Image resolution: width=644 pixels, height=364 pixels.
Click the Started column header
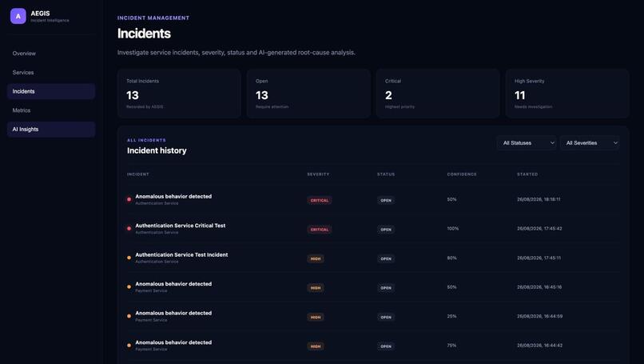[527, 174]
